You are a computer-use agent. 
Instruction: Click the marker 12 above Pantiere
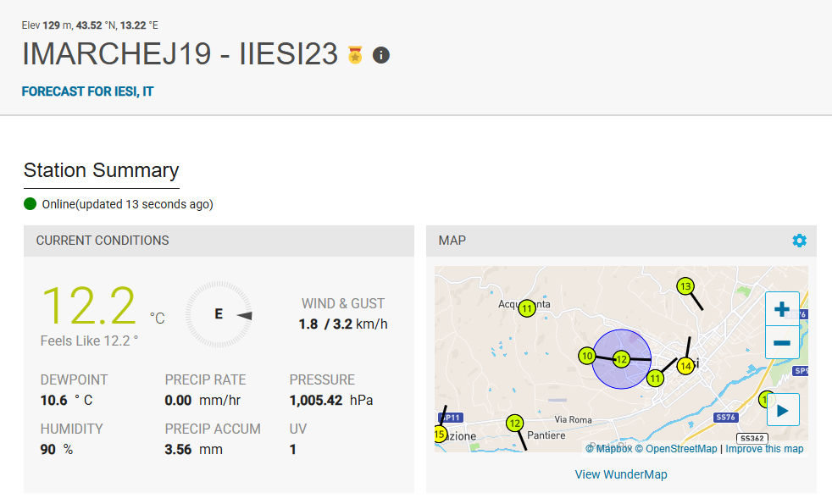514,423
